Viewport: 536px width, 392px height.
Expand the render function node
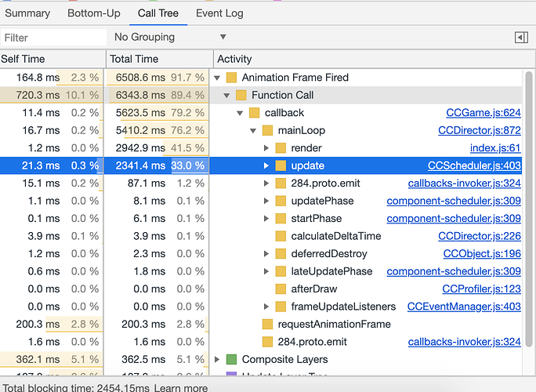pyautogui.click(x=266, y=148)
